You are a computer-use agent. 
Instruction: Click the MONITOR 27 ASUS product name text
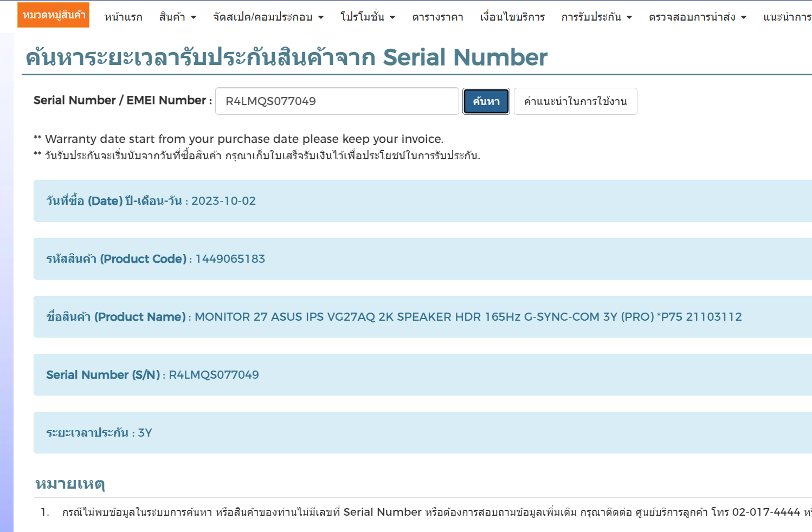point(468,317)
